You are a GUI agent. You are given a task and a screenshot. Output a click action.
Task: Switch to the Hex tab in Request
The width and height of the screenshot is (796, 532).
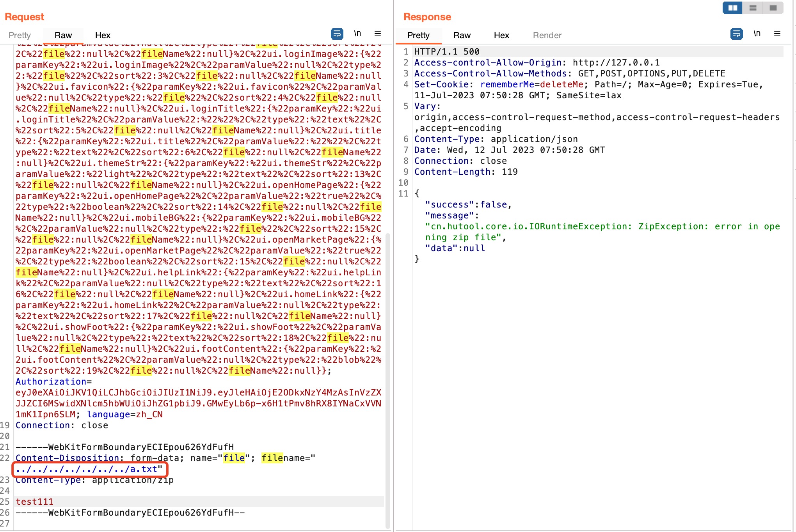[103, 35]
